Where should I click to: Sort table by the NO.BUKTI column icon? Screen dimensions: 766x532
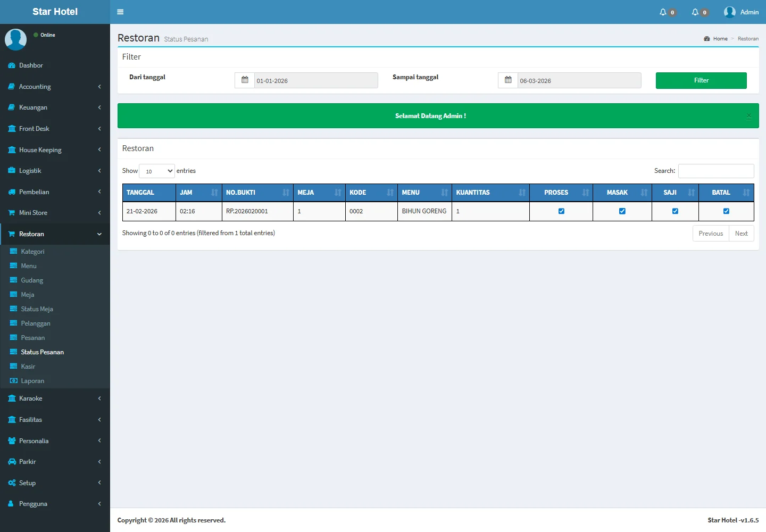pyautogui.click(x=286, y=193)
